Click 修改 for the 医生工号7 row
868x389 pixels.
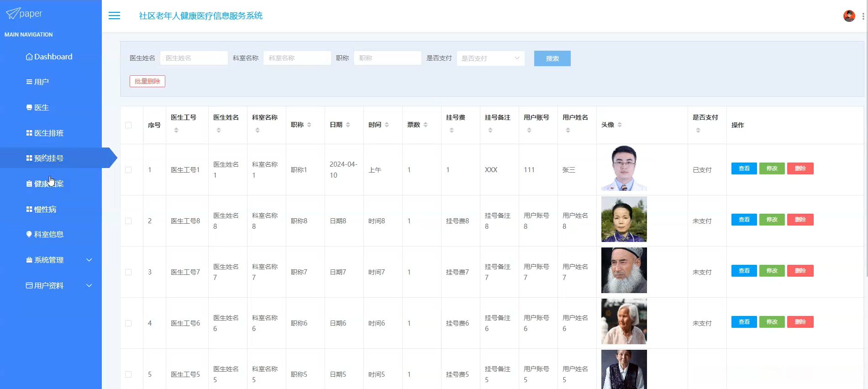point(772,271)
